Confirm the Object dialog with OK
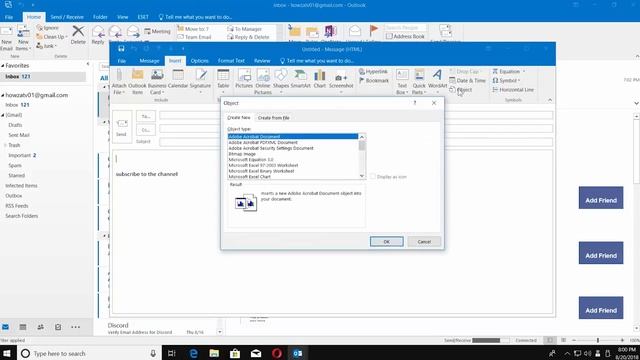This screenshot has height=360, width=640. pyautogui.click(x=387, y=242)
